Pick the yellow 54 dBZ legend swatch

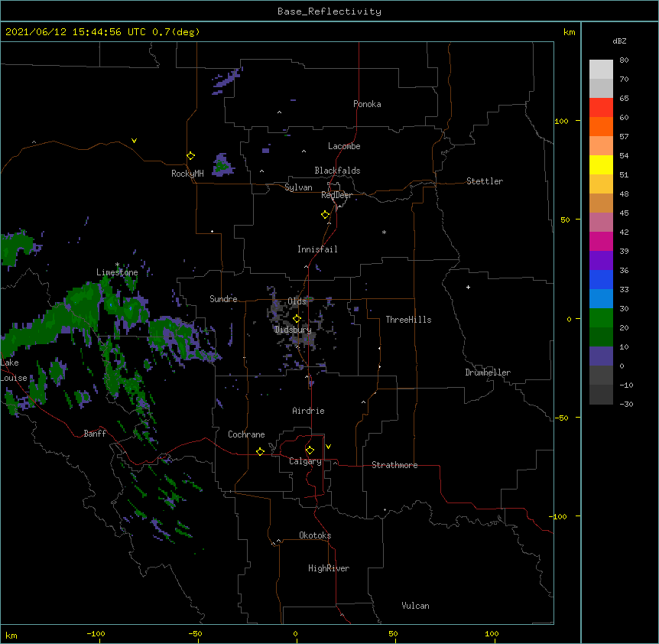(601, 164)
